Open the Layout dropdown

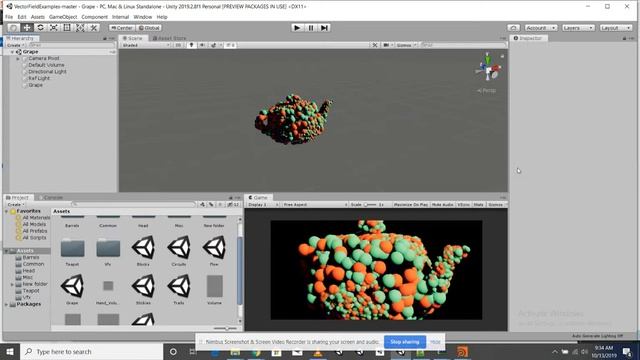click(x=616, y=28)
